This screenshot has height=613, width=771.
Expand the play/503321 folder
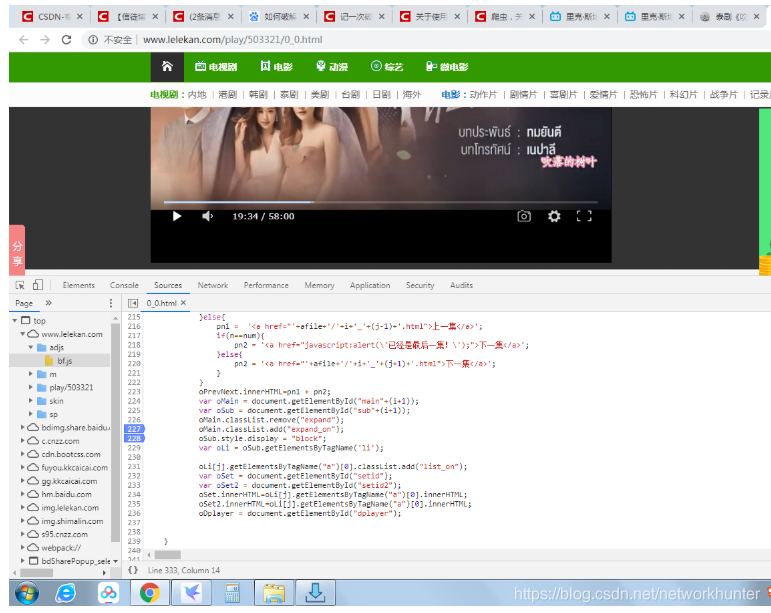(30, 387)
